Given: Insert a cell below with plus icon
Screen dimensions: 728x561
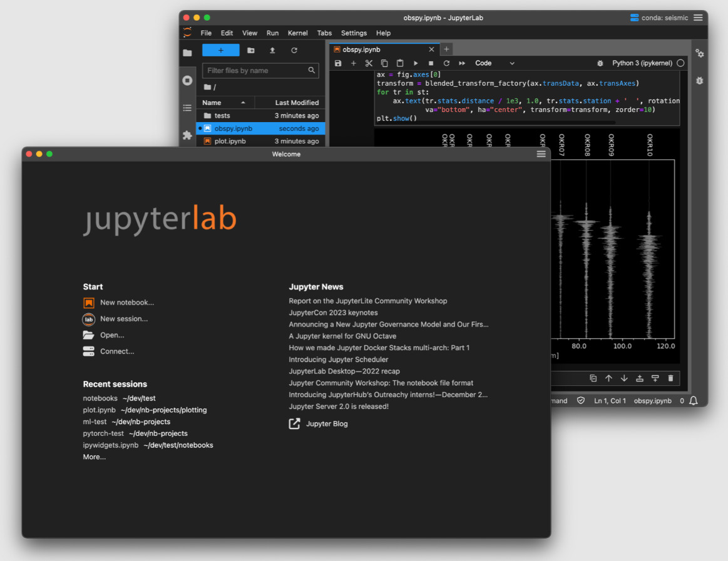Looking at the screenshot, I should point(353,63).
